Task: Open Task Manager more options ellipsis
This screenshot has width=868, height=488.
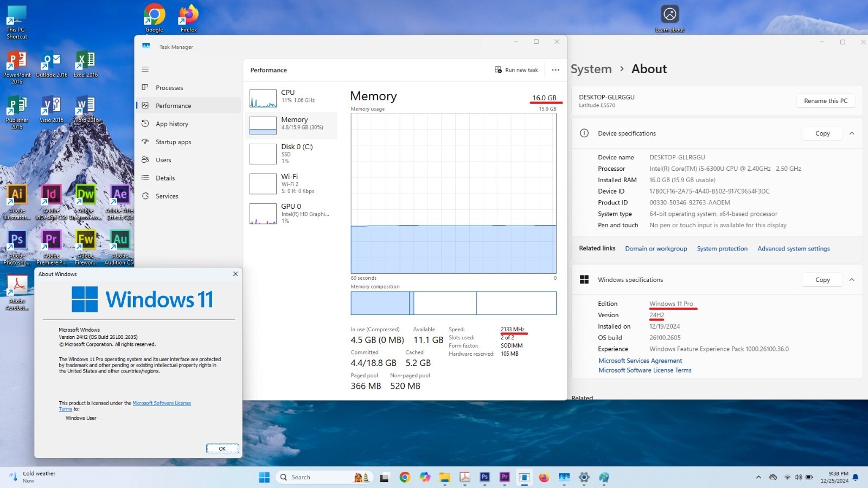Action: (x=556, y=70)
